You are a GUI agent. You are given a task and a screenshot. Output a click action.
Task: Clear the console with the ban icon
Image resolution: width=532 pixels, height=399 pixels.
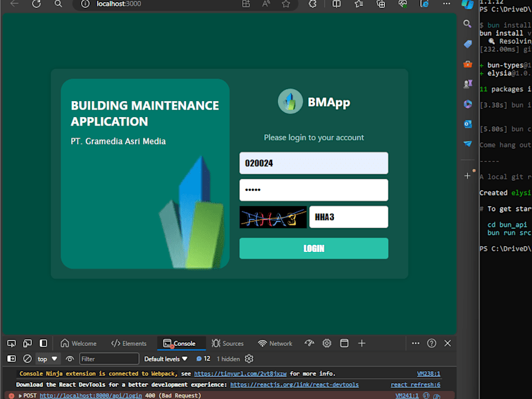[x=27, y=359]
